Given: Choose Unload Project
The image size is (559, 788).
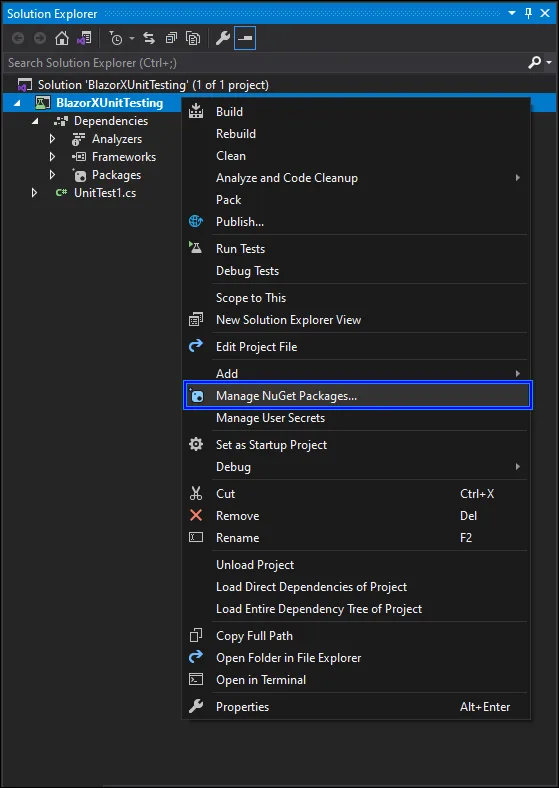Looking at the screenshot, I should click(356, 565).
